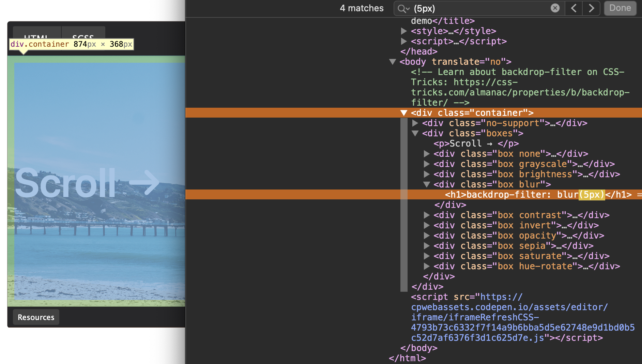Click Done to close search bar
The image size is (642, 364).
(620, 8)
